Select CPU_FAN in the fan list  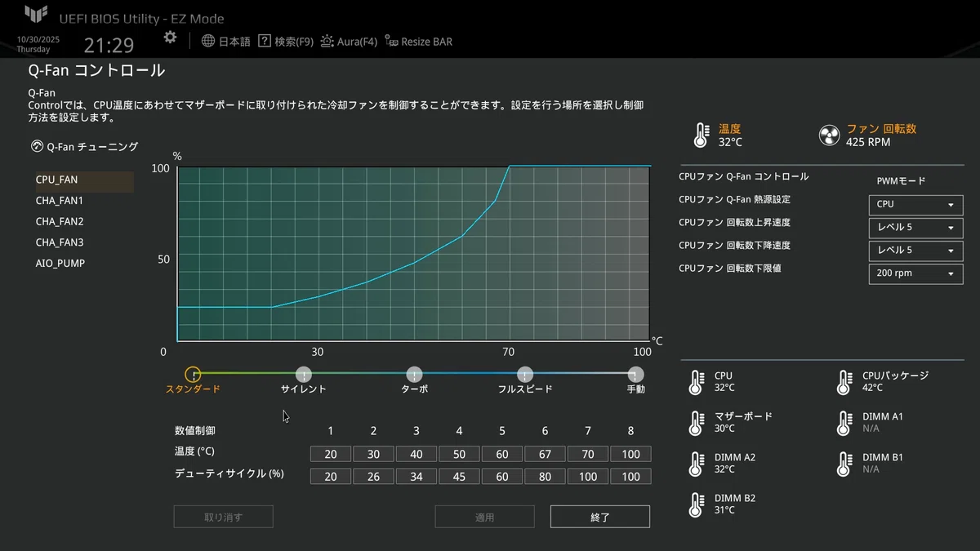pos(84,180)
